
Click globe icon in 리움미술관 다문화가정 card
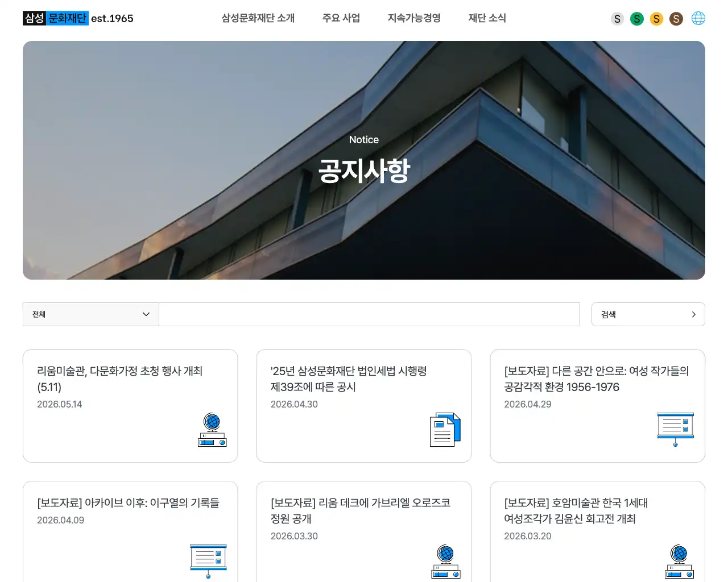coord(212,430)
